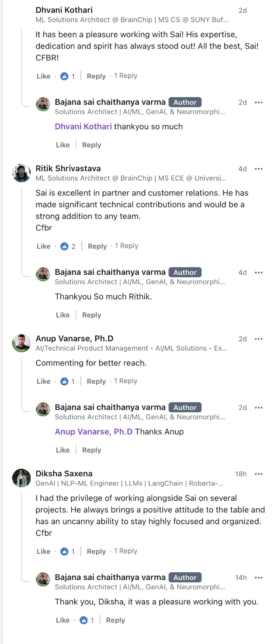Click the purple 'Anup Vanarse, Ph.D' mention
The width and height of the screenshot is (273, 644).
94,432
